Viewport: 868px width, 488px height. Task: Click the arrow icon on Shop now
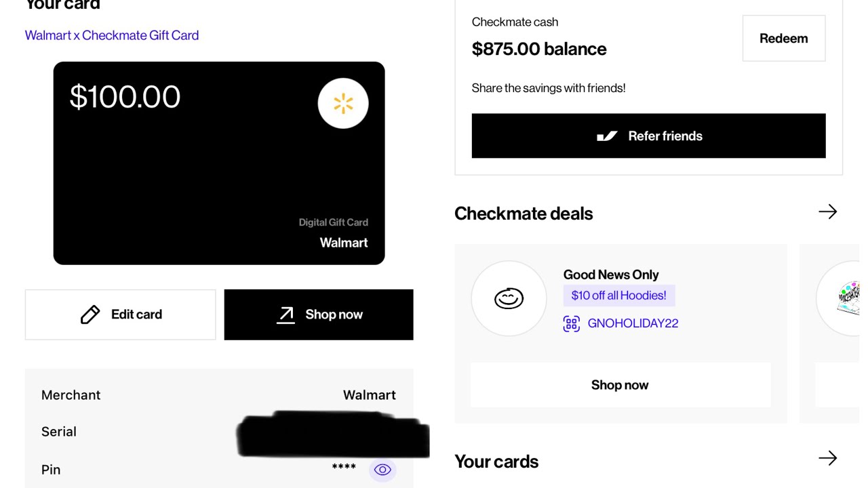click(285, 314)
